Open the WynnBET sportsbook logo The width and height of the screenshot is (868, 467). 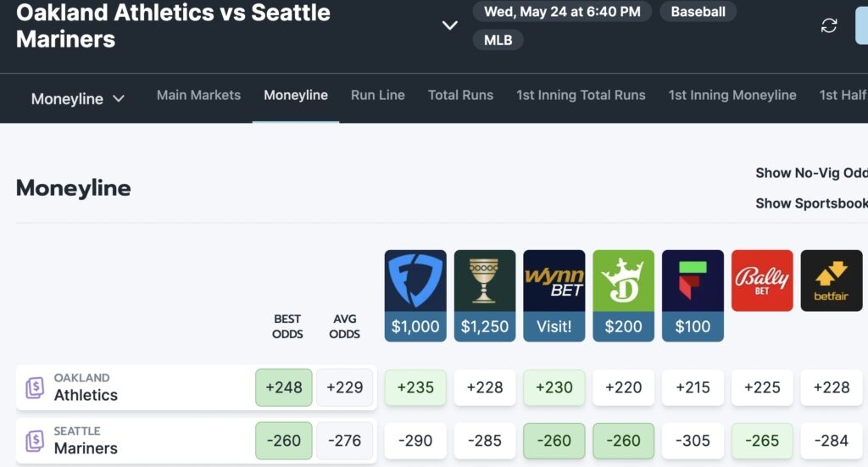(554, 281)
